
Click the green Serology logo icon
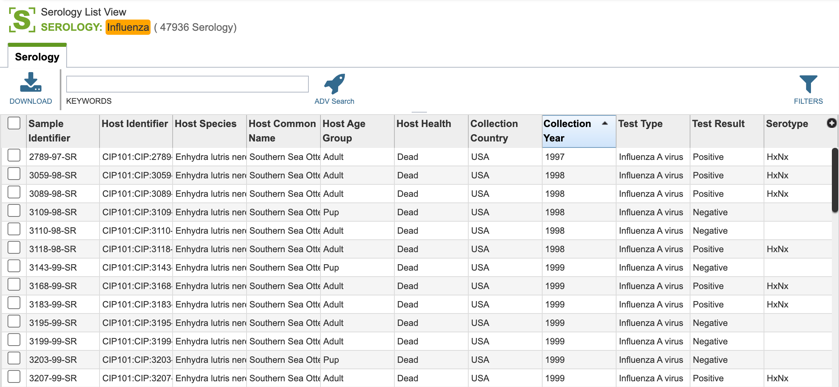[22, 20]
